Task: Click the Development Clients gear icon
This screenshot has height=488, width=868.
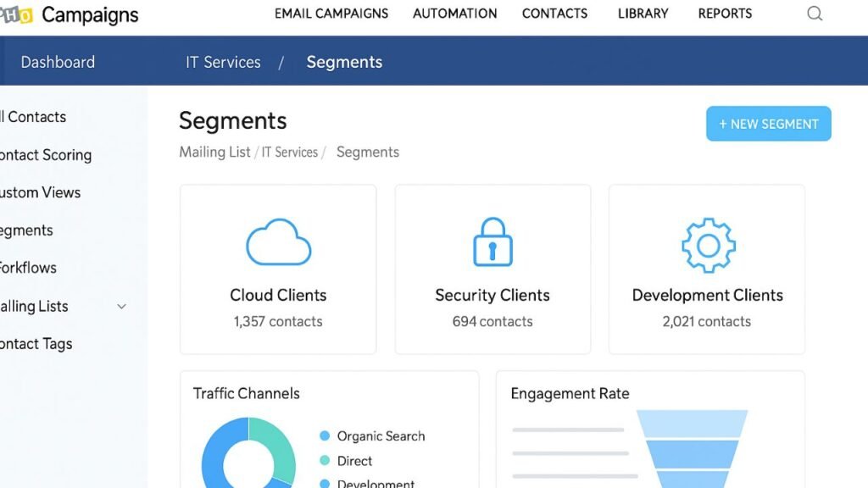Action: pos(708,245)
